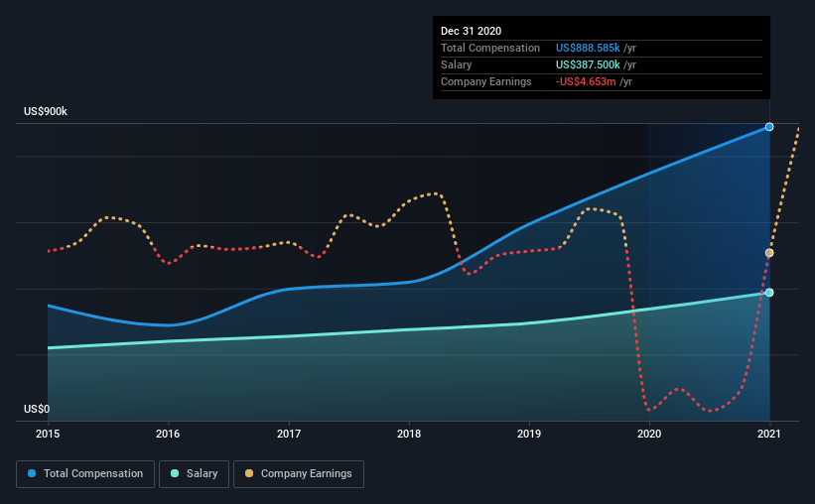815x504 pixels.
Task: Select the blue Total Compensation data point at 2021
Action: [x=769, y=127]
